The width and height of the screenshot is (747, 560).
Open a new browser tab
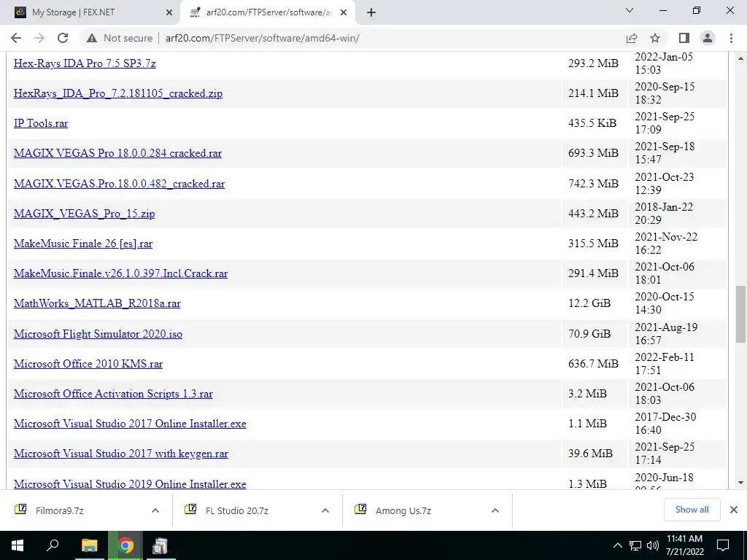(371, 12)
